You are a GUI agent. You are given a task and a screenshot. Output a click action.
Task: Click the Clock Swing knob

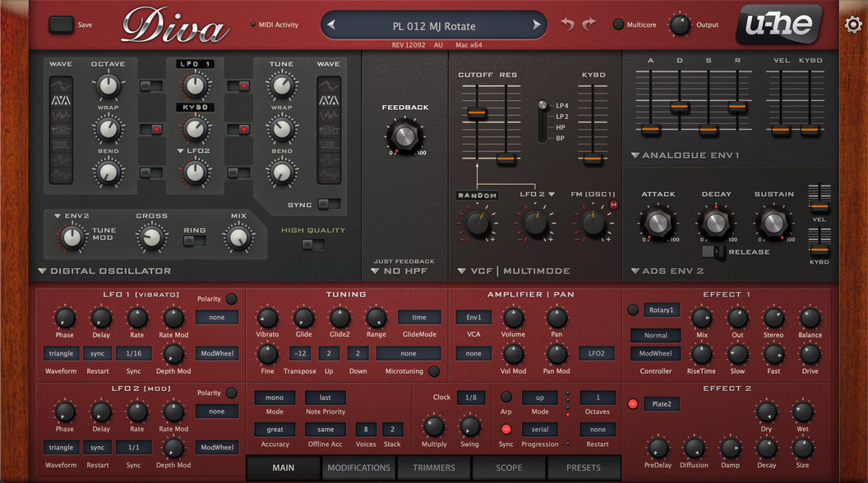tap(470, 426)
